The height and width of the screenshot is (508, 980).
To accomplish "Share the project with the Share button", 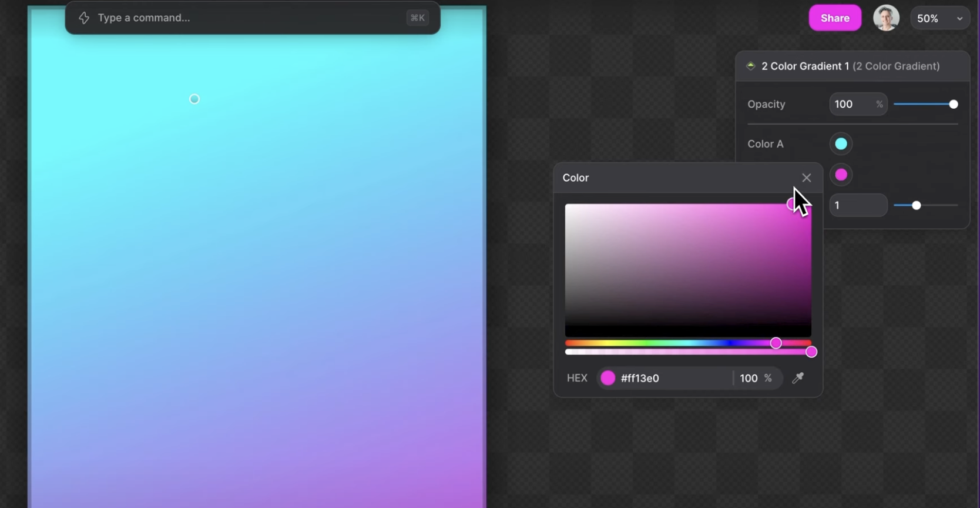I will 834,18.
